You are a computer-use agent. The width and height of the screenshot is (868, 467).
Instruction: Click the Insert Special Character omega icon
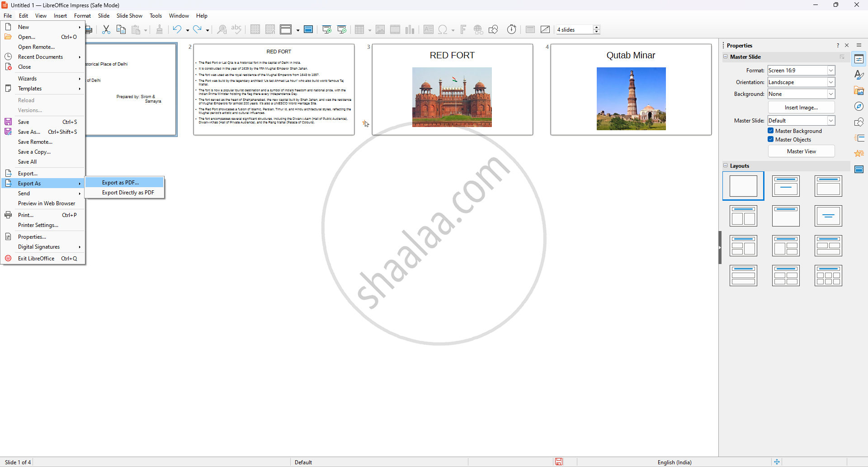(x=443, y=30)
